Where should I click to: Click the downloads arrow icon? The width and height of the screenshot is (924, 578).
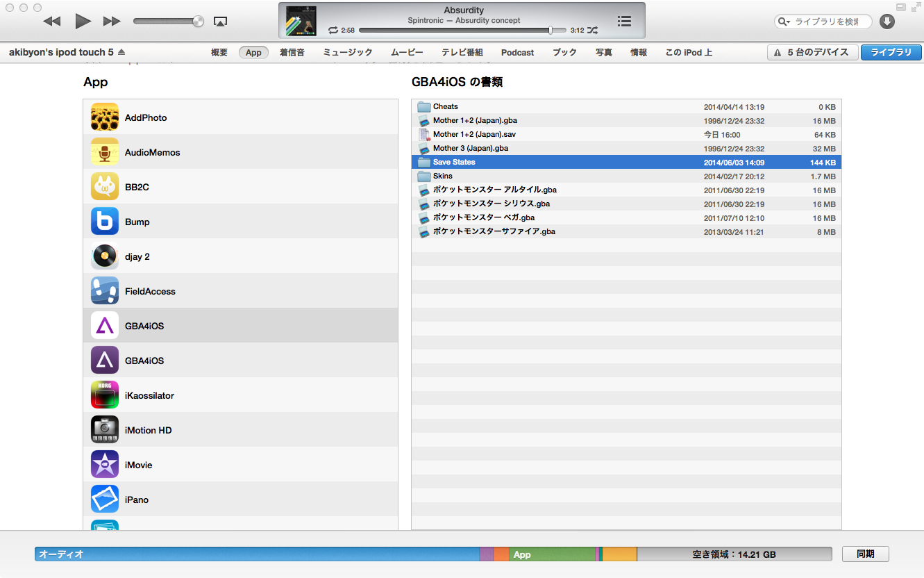pos(887,22)
